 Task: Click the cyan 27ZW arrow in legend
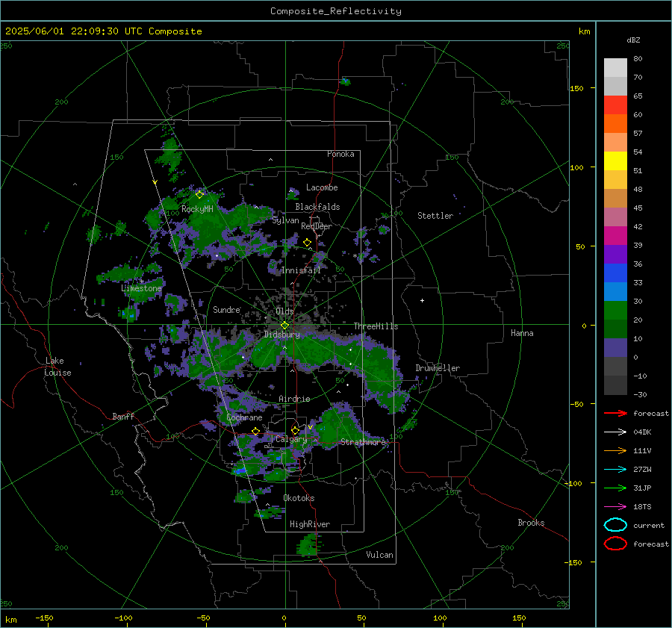tap(615, 470)
